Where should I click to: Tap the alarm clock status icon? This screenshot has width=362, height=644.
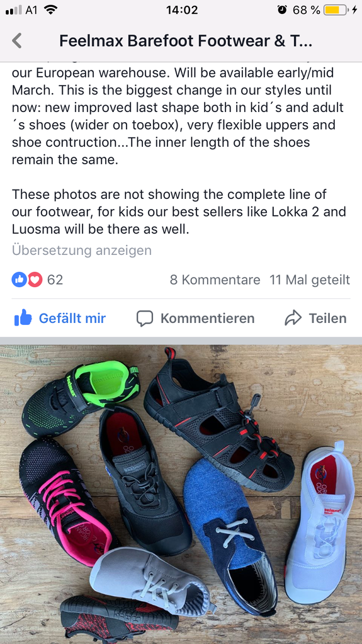(282, 10)
